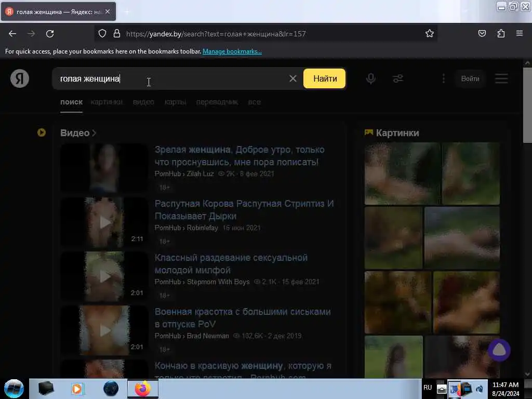This screenshot has width=532, height=399.
Task: Click the browser Forward arrow
Action: (31, 34)
